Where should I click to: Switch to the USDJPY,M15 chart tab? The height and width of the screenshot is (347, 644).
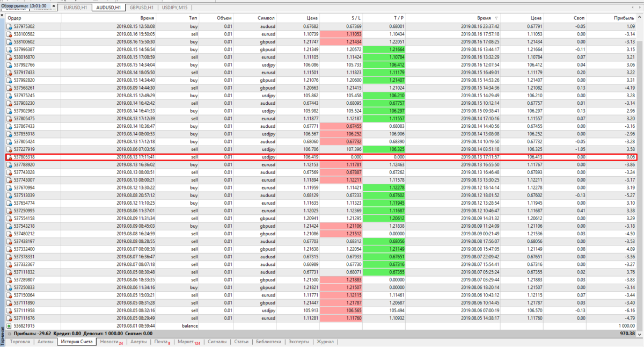point(176,8)
